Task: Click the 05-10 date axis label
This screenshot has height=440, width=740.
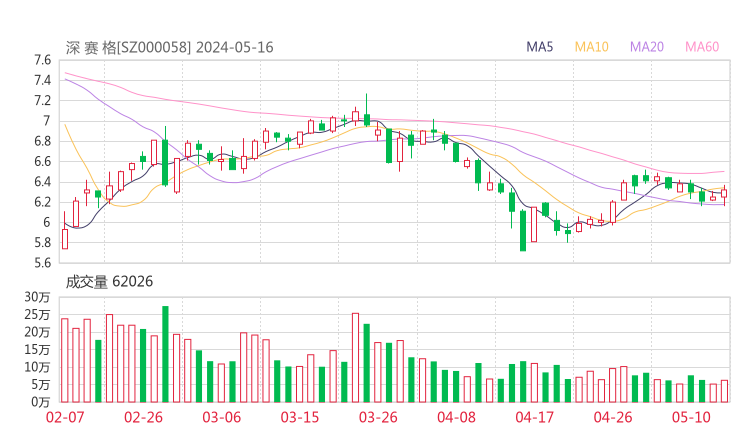Action: coord(691,417)
